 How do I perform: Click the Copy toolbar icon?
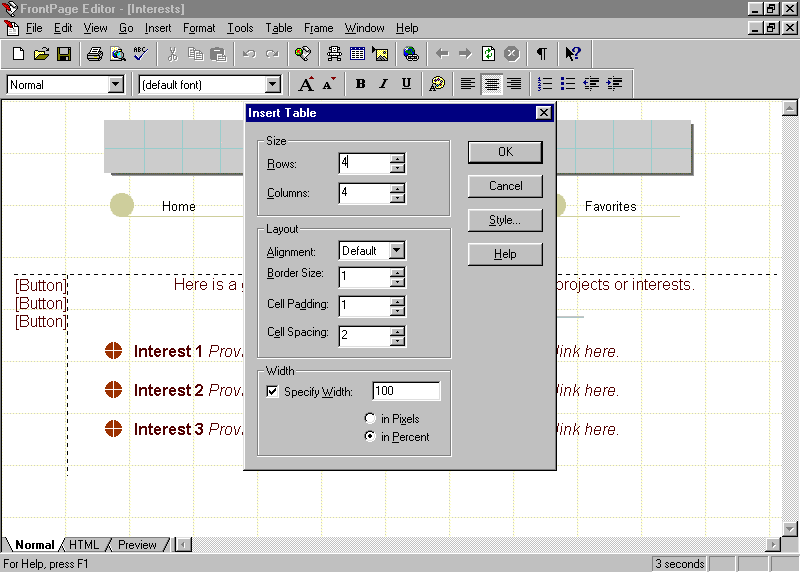tap(195, 54)
